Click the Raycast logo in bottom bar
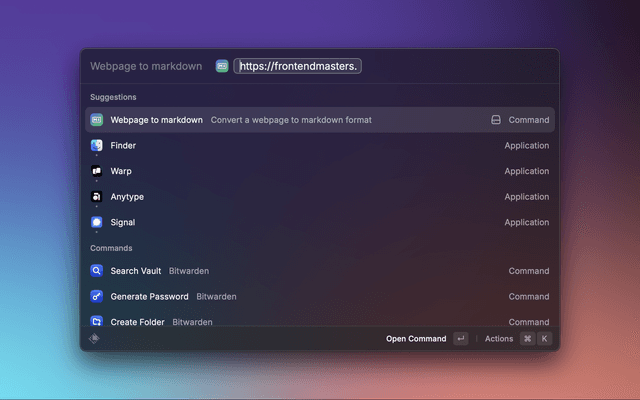Screen dimensions: 640x400 (x=94, y=339)
